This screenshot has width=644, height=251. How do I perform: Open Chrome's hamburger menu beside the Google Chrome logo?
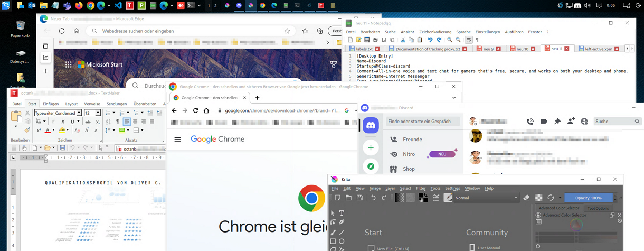pyautogui.click(x=177, y=140)
